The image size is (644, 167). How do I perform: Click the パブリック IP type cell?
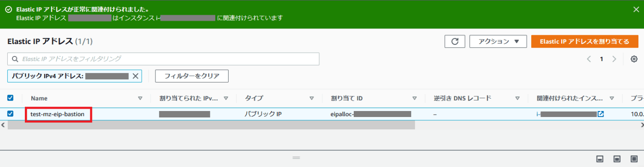point(263,114)
